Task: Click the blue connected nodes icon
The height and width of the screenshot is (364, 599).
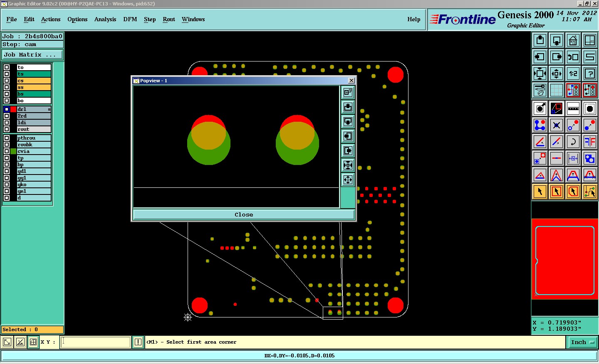Action: point(540,125)
